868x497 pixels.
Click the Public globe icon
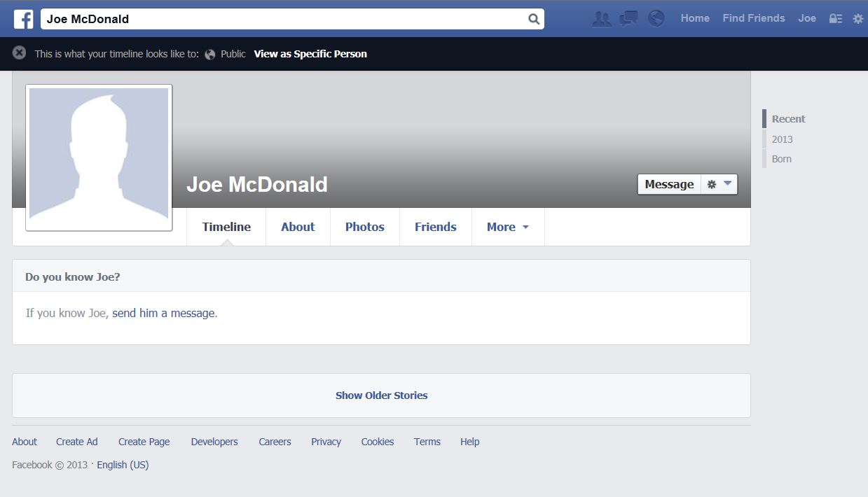click(x=210, y=54)
